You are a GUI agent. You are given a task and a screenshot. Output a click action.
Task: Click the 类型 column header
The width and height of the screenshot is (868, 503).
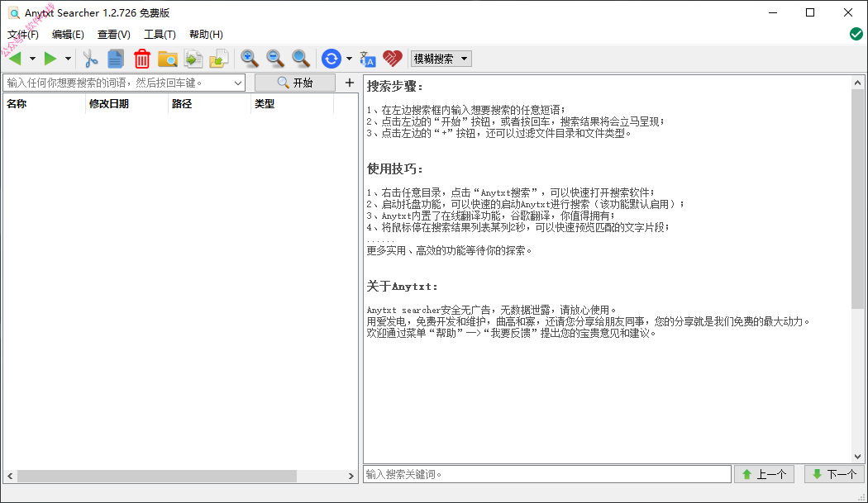click(293, 103)
